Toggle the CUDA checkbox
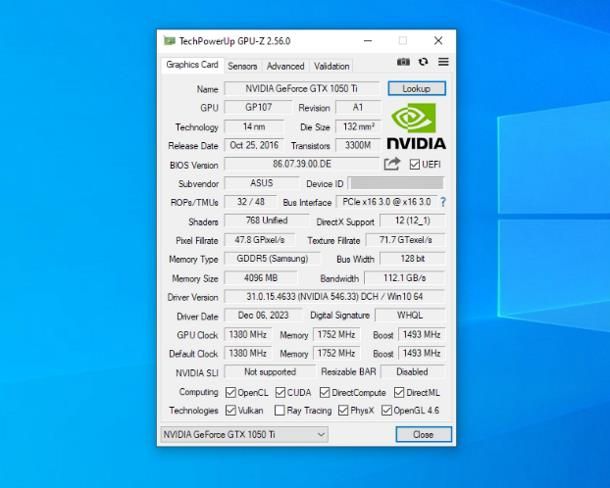The height and width of the screenshot is (488, 610). [280, 392]
